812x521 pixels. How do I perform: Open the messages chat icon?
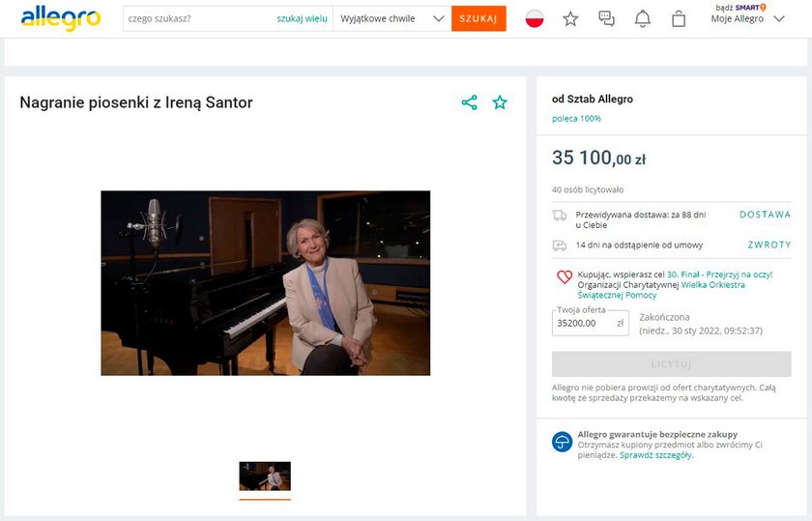pos(606,18)
